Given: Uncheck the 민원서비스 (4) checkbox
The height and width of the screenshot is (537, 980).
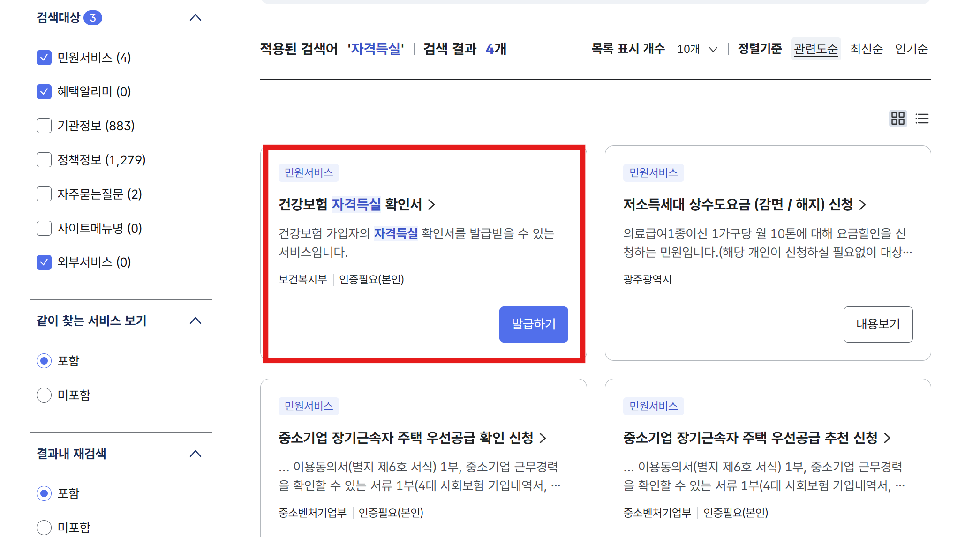Looking at the screenshot, I should pos(44,58).
